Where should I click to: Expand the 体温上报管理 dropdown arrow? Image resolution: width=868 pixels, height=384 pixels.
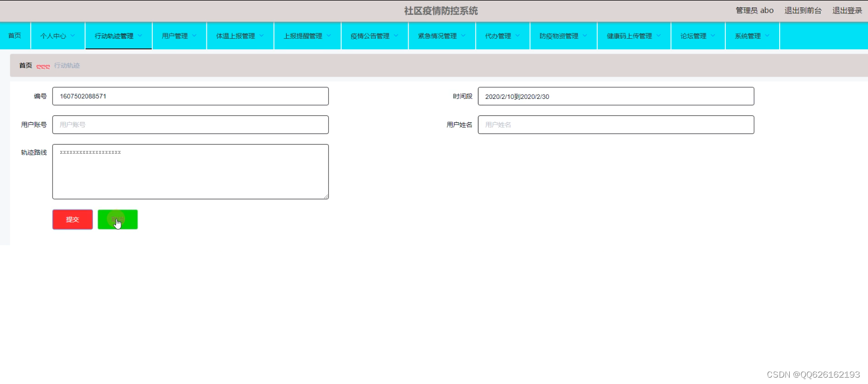[261, 36]
